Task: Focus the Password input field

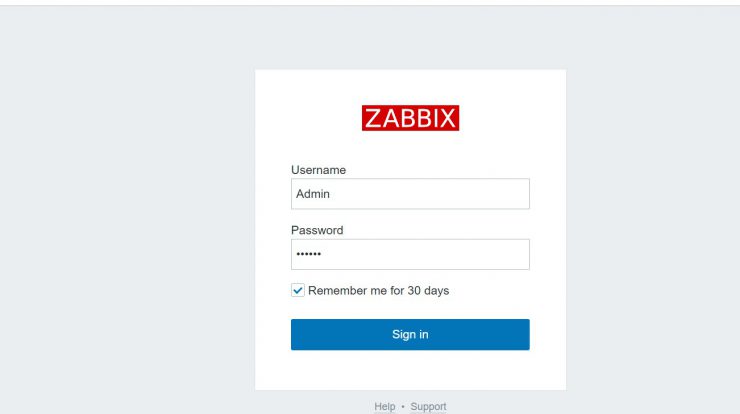Action: 410,254
